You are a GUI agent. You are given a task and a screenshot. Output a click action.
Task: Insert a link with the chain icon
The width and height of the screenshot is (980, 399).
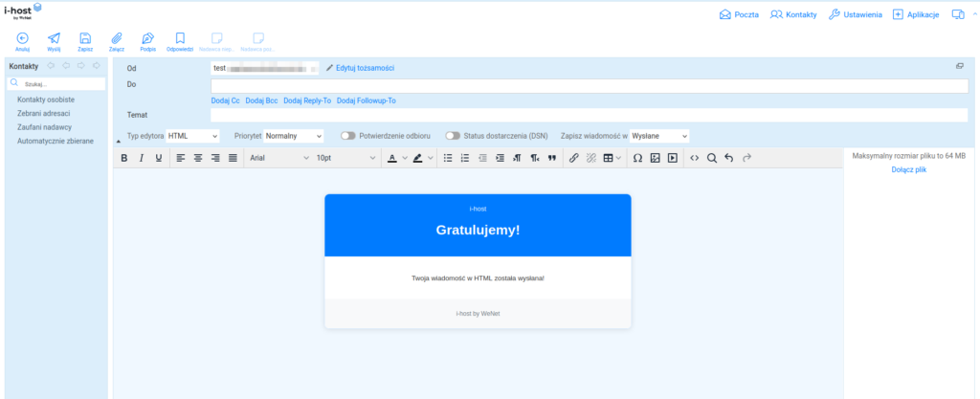tap(574, 158)
